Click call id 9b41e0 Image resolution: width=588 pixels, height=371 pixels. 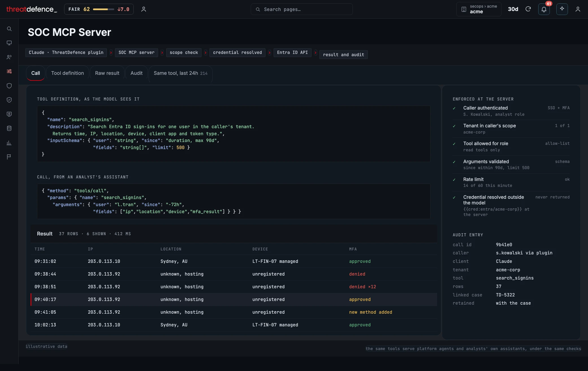point(504,245)
